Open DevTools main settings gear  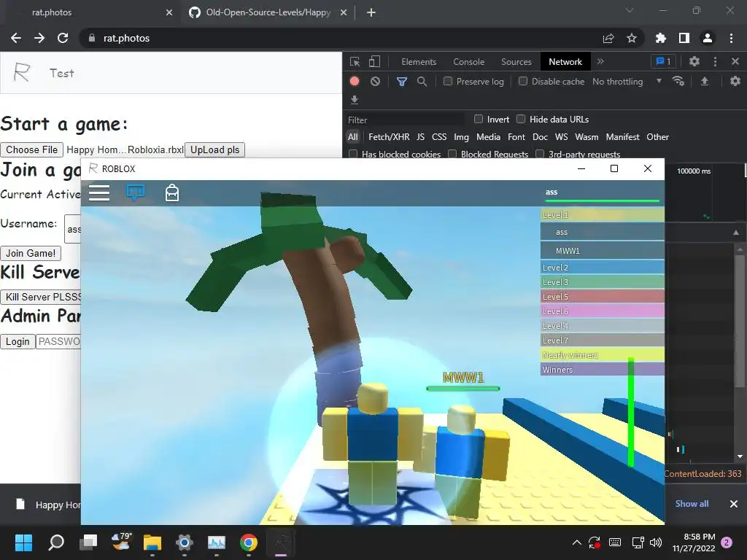tap(694, 61)
